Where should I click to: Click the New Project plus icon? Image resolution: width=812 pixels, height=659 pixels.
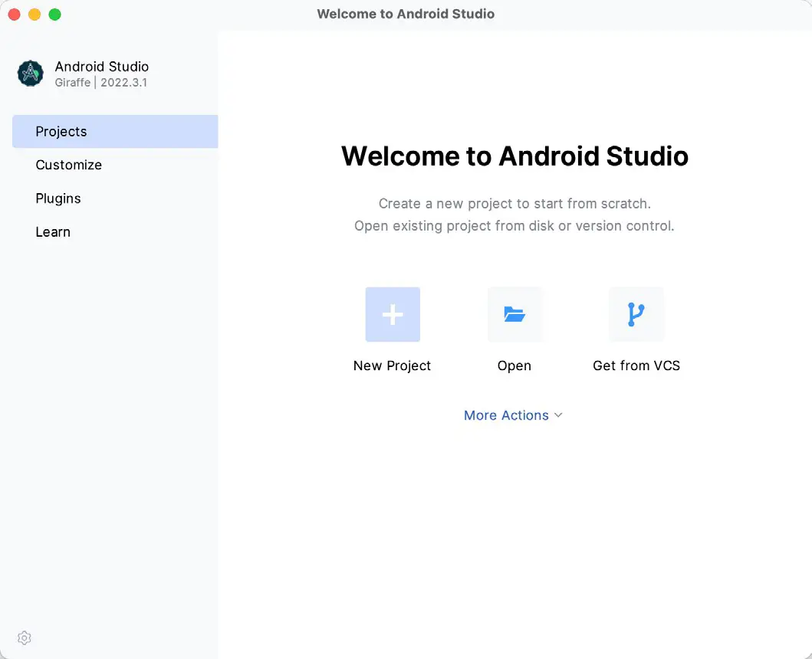pos(393,314)
